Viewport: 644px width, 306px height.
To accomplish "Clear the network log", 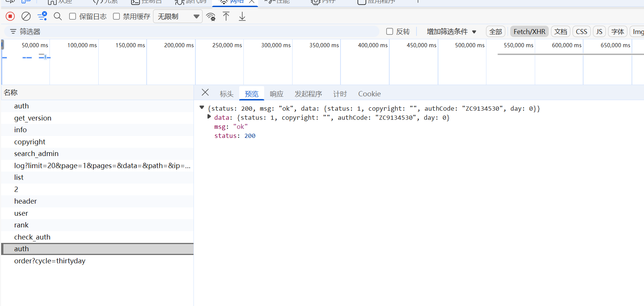I will 26,16.
